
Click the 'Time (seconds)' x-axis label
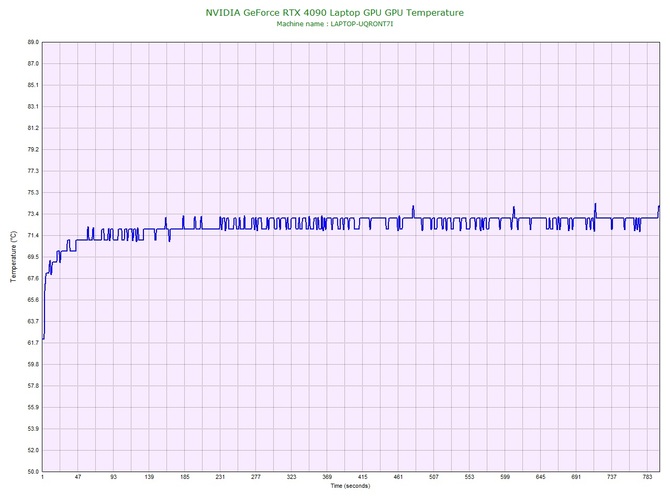pos(350,486)
